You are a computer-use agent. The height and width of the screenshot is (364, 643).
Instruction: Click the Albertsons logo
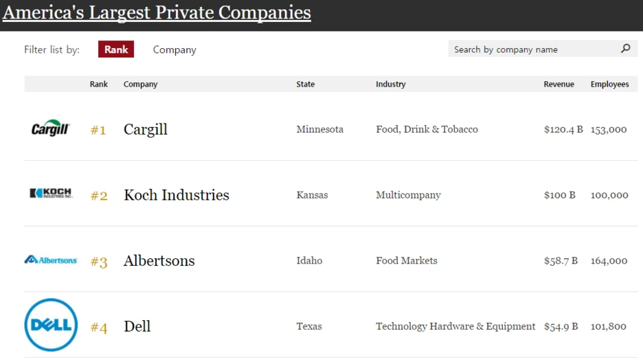[x=51, y=260]
